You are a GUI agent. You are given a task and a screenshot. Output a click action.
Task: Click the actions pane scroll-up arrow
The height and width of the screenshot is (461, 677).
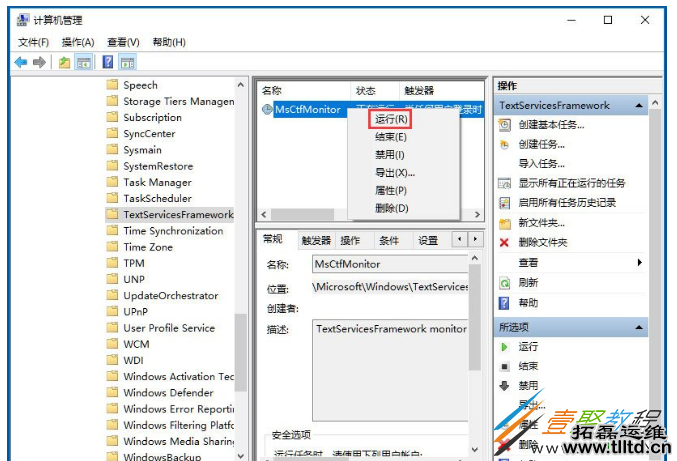click(655, 103)
